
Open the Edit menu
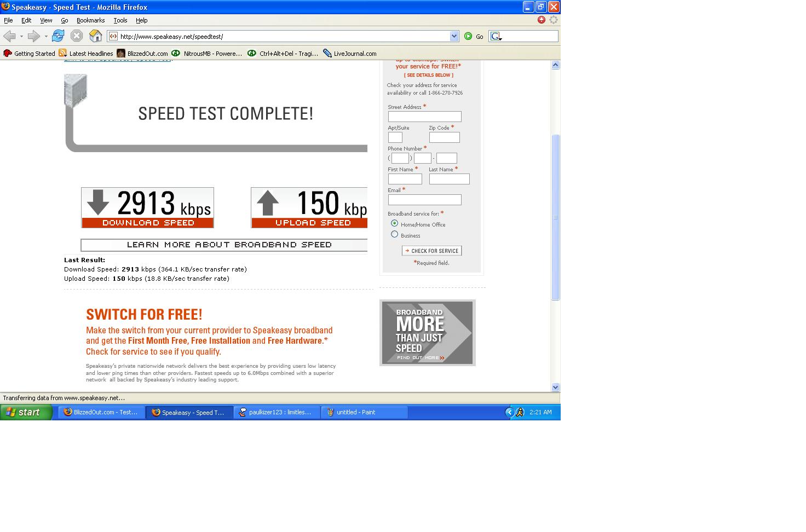click(x=26, y=20)
